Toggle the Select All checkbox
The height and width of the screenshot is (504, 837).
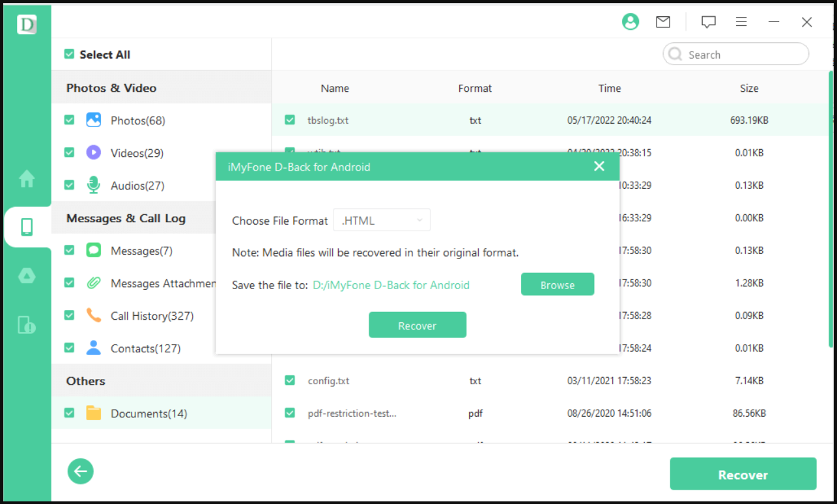coord(69,54)
